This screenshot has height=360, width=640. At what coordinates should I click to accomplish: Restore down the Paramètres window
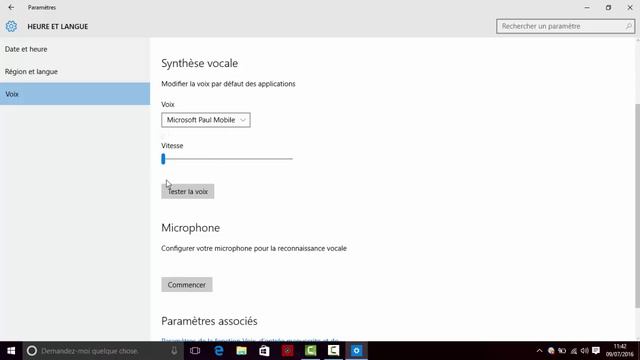tap(608, 7)
